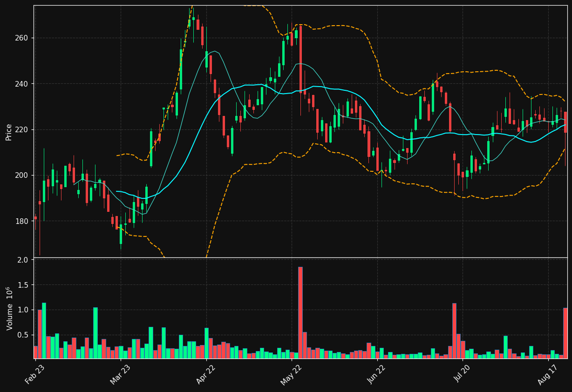Click the Feb 23 date label
572x392 pixels.
(x=35, y=375)
